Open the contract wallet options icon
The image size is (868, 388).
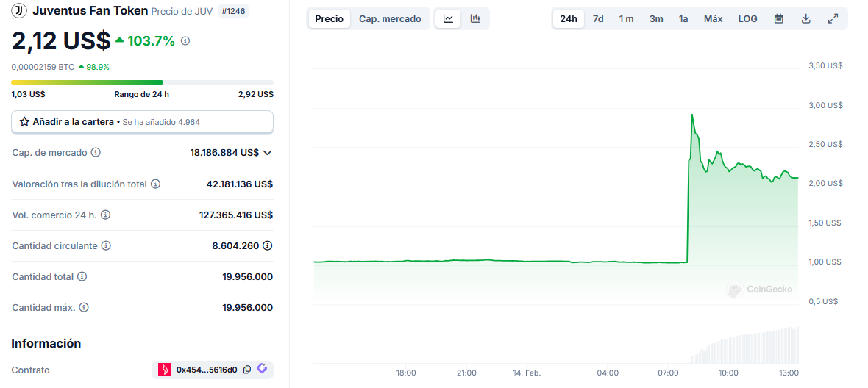click(x=263, y=369)
